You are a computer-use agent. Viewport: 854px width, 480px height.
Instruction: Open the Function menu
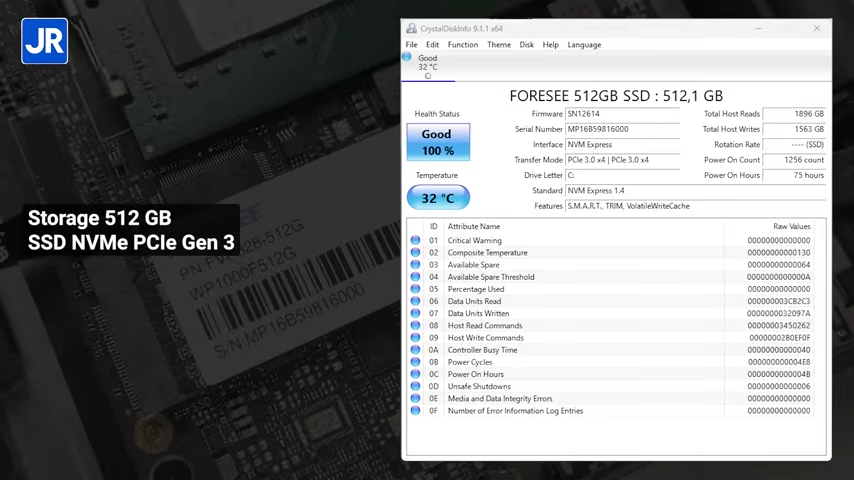(x=462, y=45)
